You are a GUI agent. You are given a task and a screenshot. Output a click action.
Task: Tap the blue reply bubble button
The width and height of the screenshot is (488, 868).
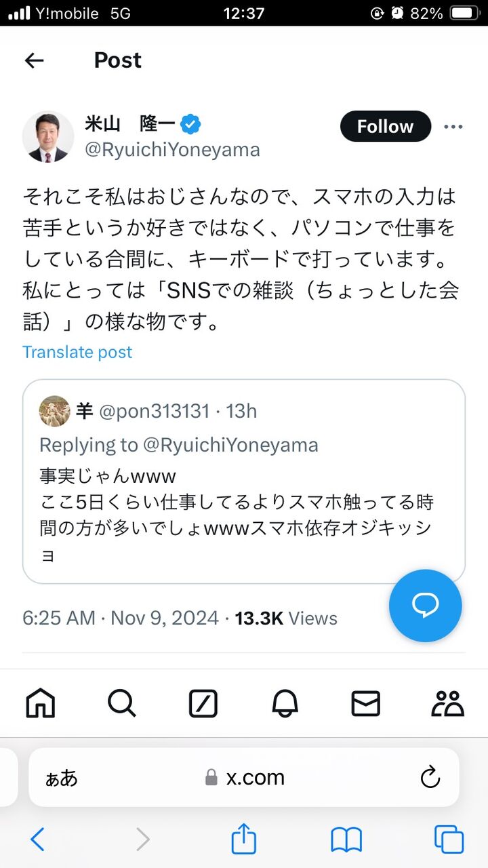click(x=425, y=606)
